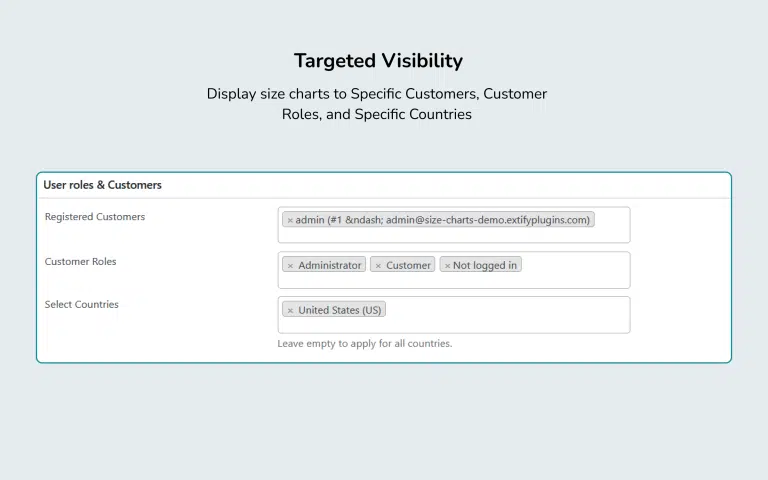Remove the Administrator role tag

pyautogui.click(x=290, y=265)
